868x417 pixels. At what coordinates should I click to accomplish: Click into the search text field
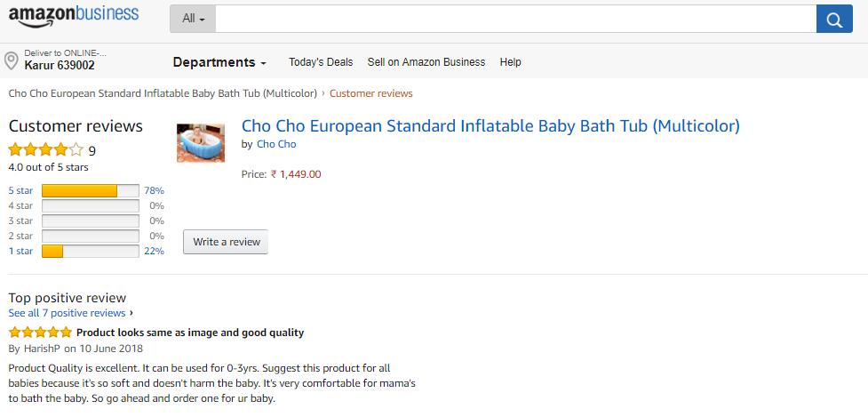pyautogui.click(x=515, y=19)
